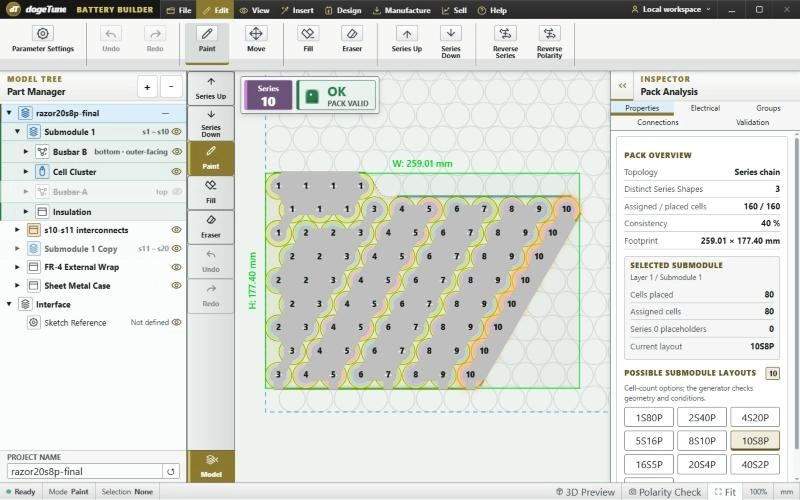The width and height of the screenshot is (800, 500).
Task: Open the Manufacture menu
Action: pos(402,10)
